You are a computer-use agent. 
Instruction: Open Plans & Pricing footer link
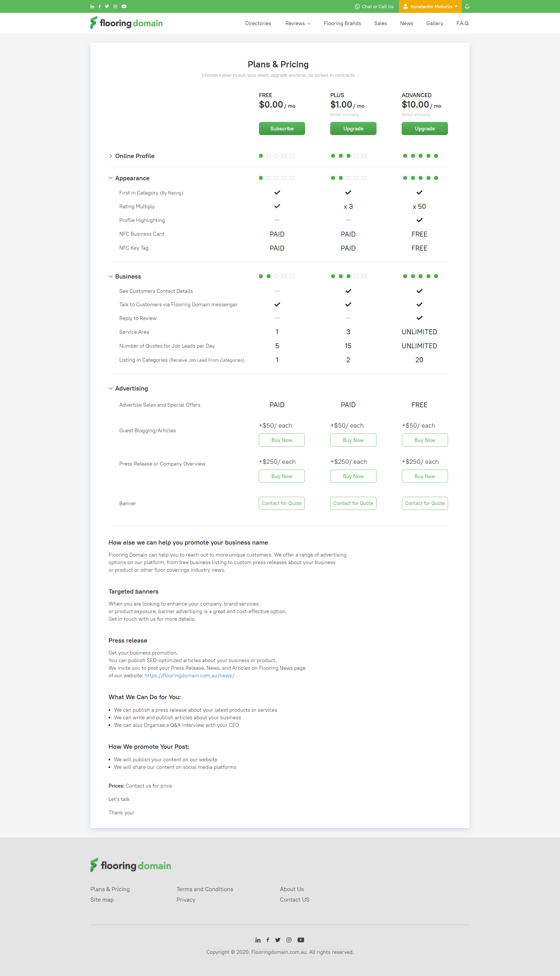(110, 889)
